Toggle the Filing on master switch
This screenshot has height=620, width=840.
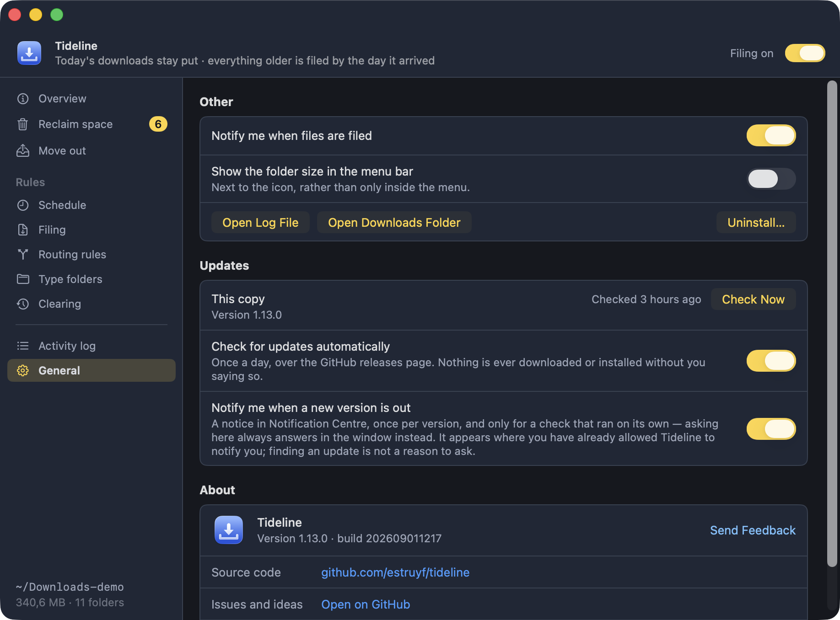805,53
